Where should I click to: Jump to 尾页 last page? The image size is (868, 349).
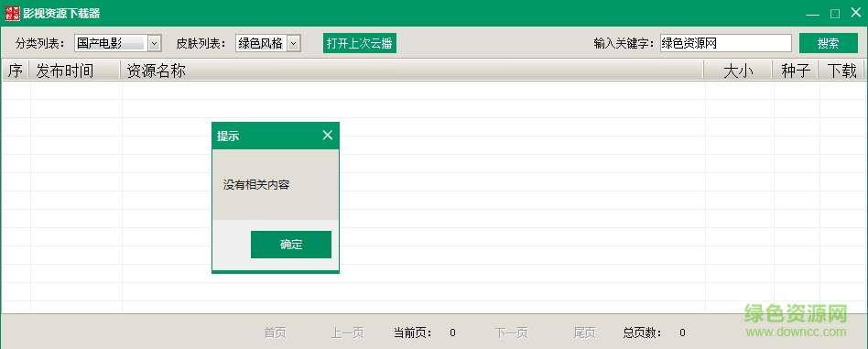[584, 333]
